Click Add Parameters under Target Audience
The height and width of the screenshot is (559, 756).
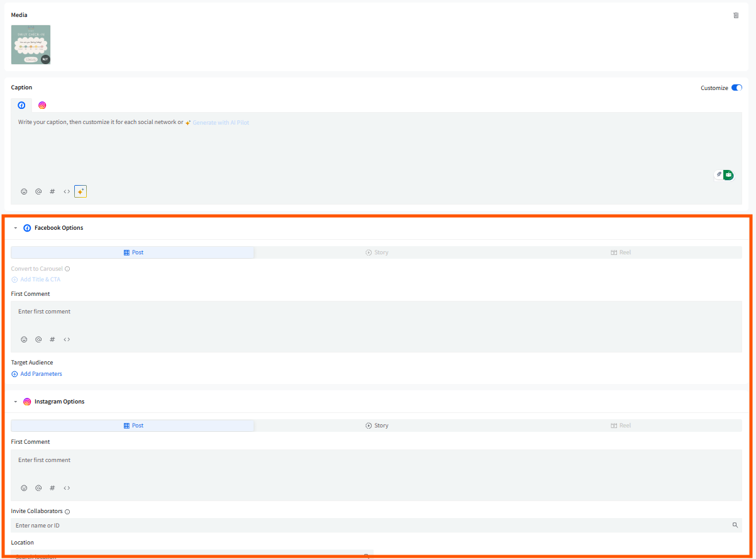click(x=36, y=374)
